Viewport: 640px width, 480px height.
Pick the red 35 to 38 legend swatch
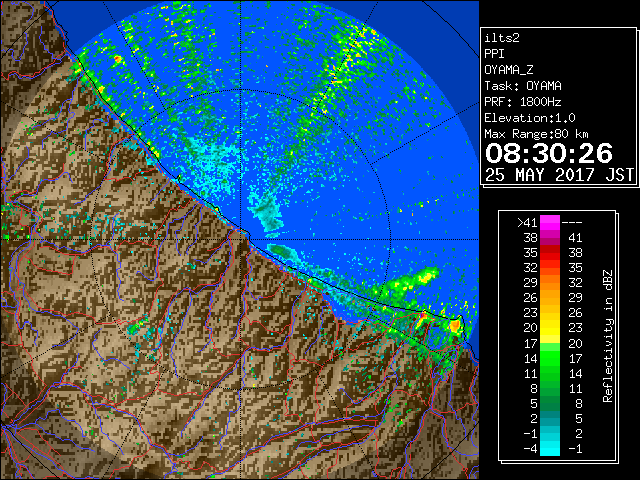pyautogui.click(x=550, y=253)
